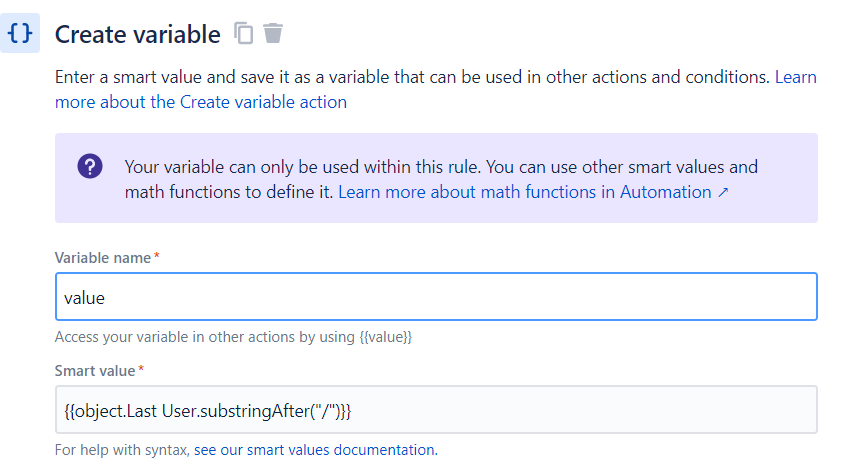Click the Variable name field label
Image resolution: width=864 pixels, height=461 pixels.
point(102,258)
